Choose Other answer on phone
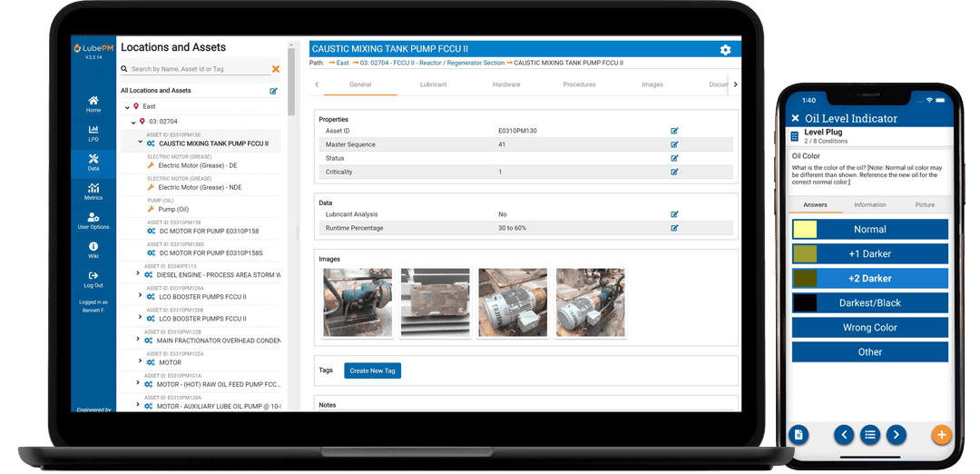Screen dimensions: 980x474 click(x=870, y=352)
